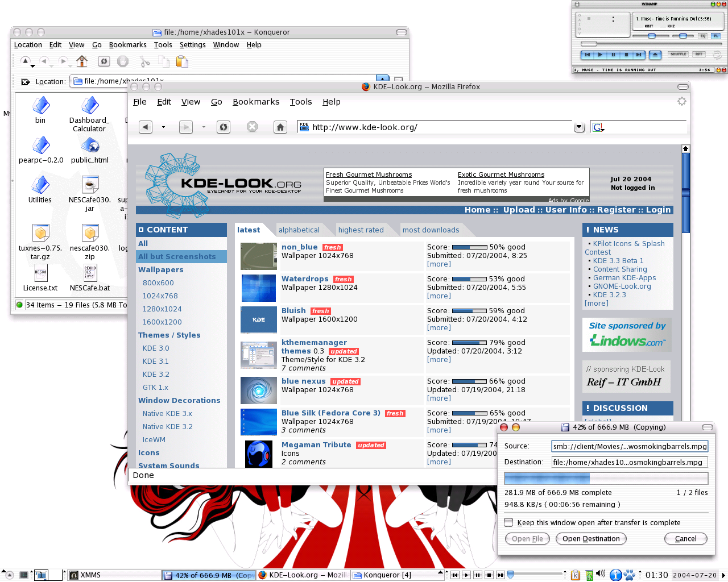Screen dimensions: 728x582
Task: Click Firefox Forward button
Action: [186, 127]
